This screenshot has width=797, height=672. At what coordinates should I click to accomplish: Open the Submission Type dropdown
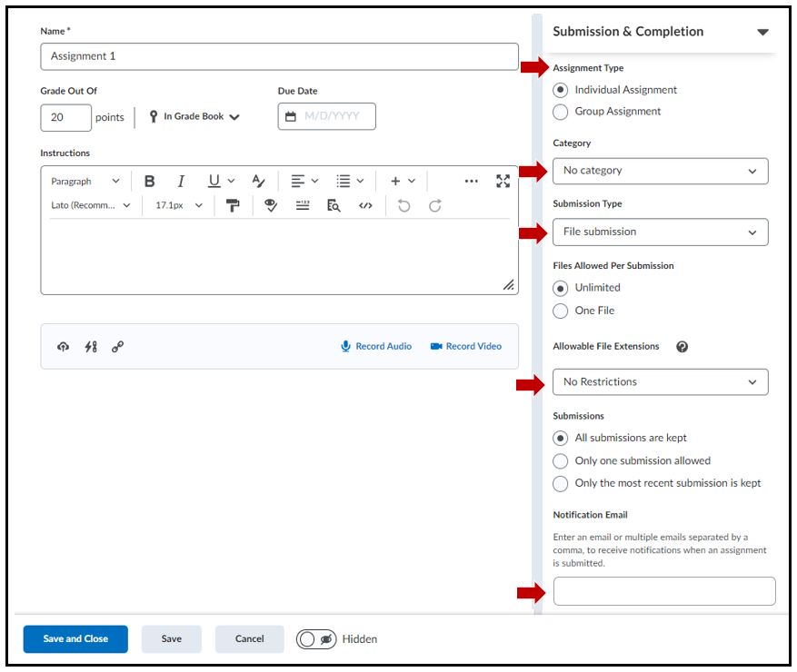point(660,232)
